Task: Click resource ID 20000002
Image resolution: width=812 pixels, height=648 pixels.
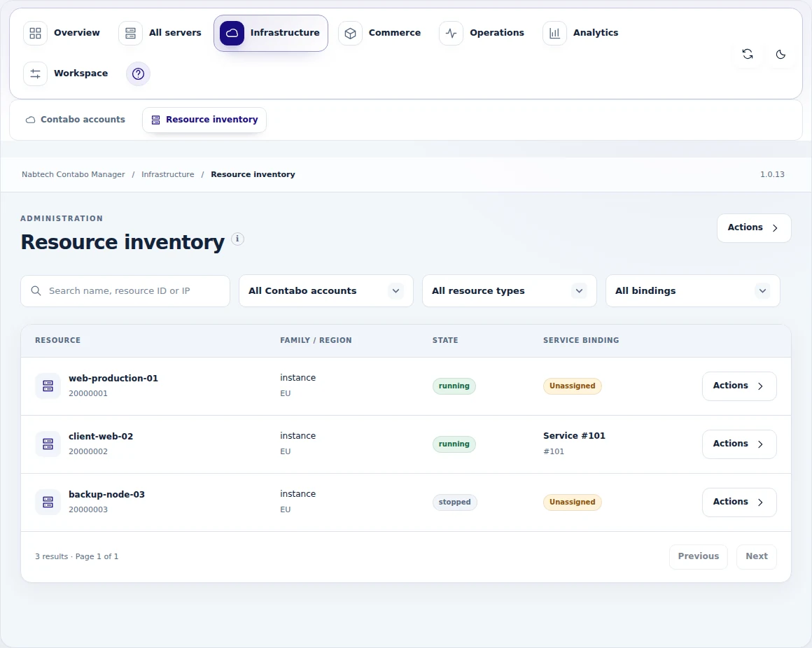Action: [x=88, y=451]
